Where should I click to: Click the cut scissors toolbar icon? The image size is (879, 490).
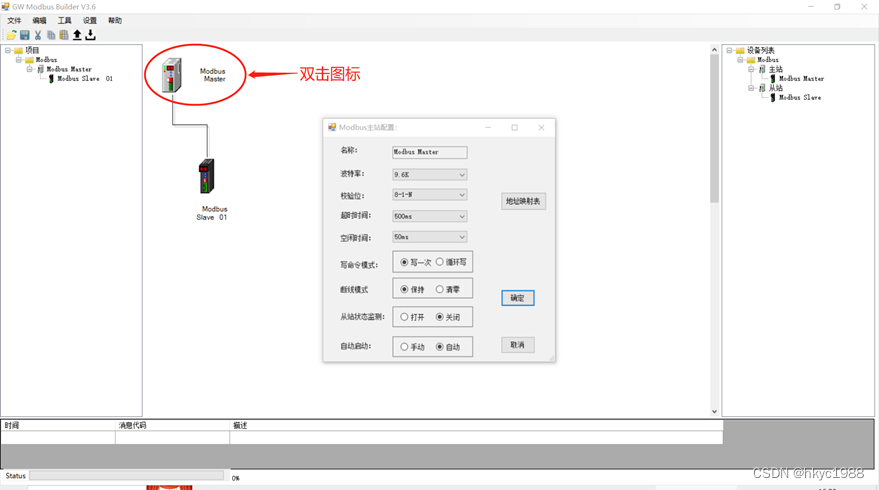(38, 35)
